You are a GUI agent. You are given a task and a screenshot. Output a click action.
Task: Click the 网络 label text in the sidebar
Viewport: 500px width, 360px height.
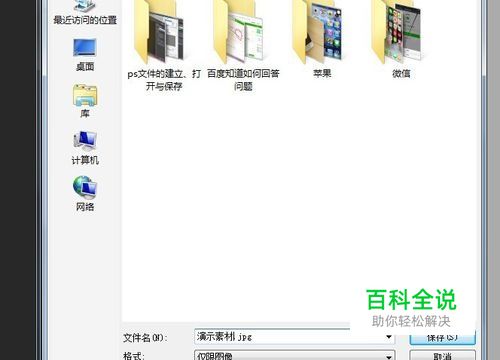point(85,207)
